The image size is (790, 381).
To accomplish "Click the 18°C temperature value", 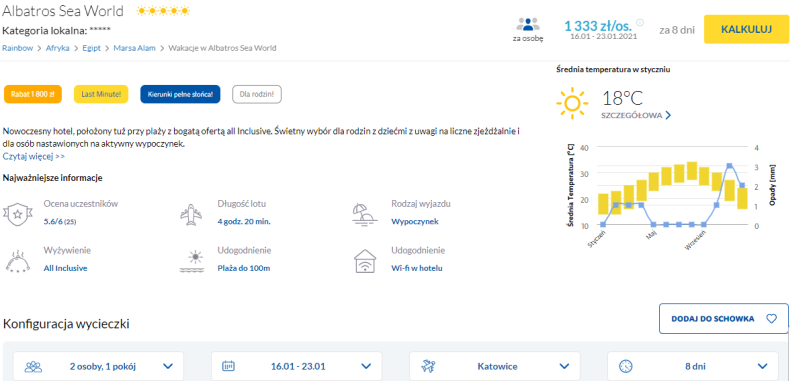I will point(622,99).
